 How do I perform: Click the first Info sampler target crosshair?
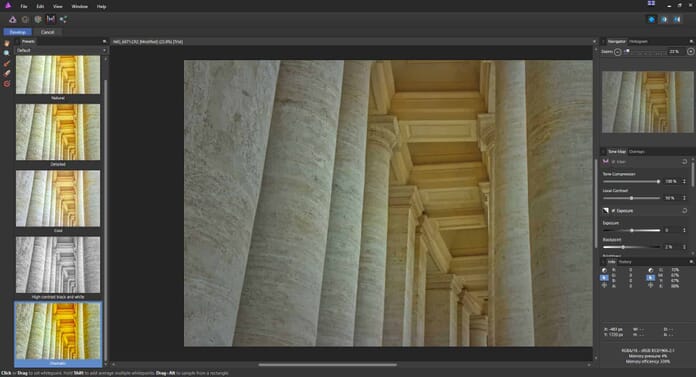pos(604,285)
